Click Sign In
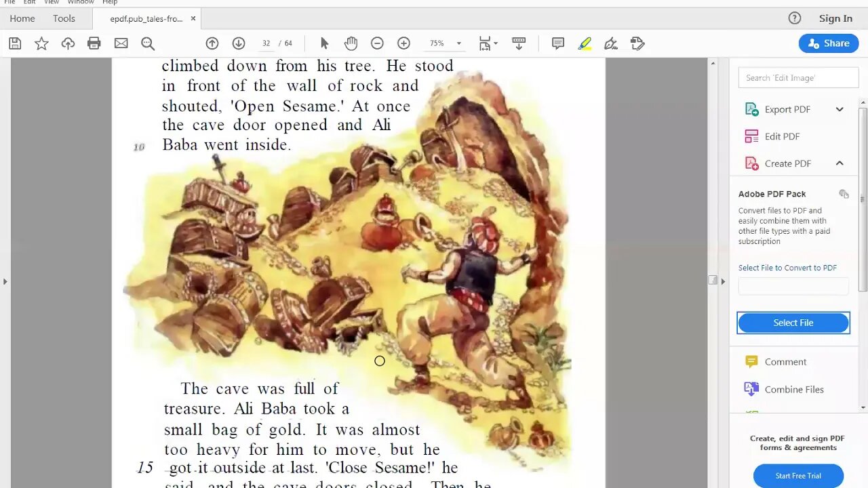This screenshot has height=488, width=868. 835,18
